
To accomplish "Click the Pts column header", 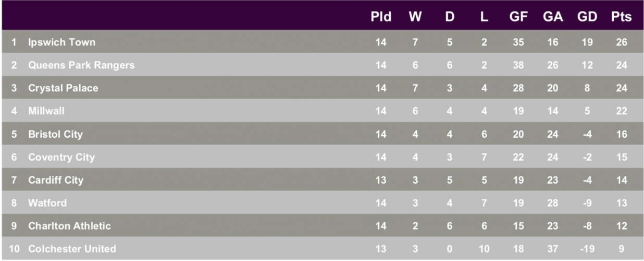I will click(621, 17).
